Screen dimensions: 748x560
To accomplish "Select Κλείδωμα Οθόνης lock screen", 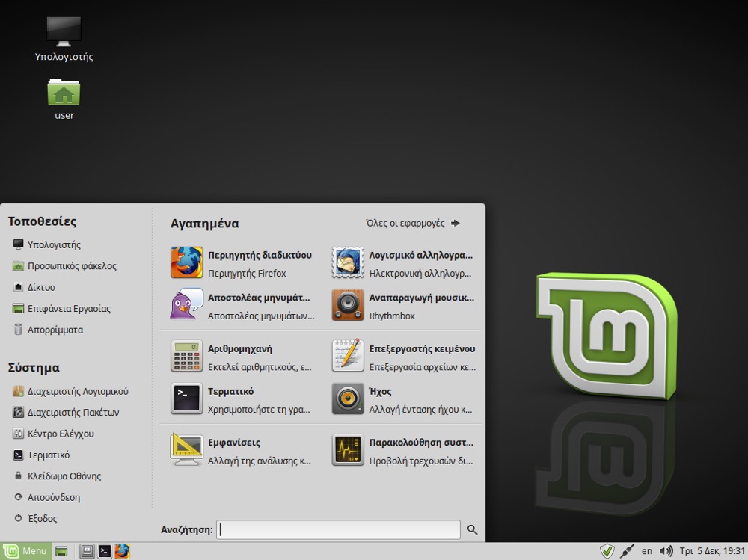I will tap(58, 476).
